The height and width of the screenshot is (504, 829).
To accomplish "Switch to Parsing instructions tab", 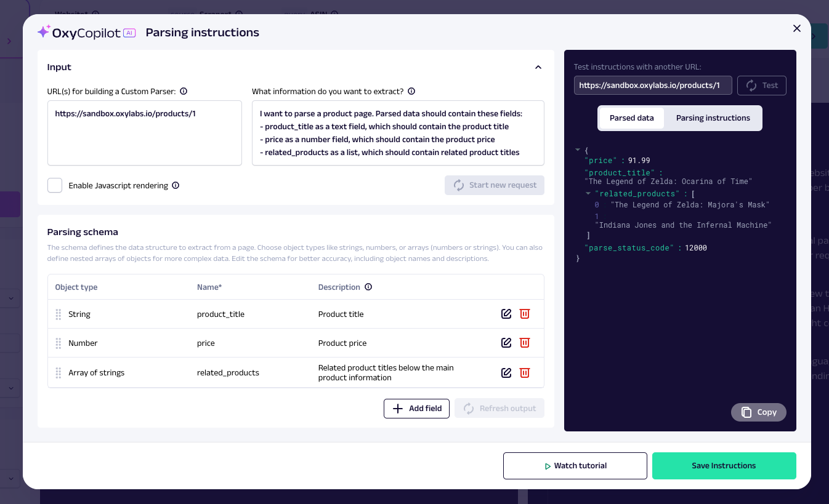I will 713,118.
